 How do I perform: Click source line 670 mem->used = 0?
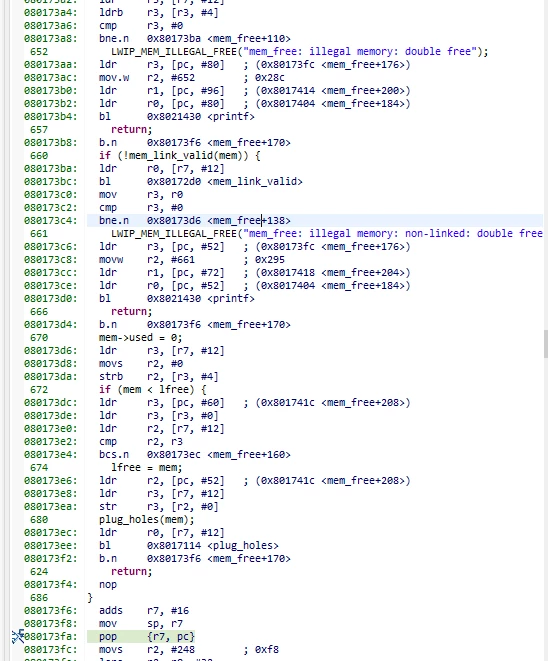click(x=141, y=338)
